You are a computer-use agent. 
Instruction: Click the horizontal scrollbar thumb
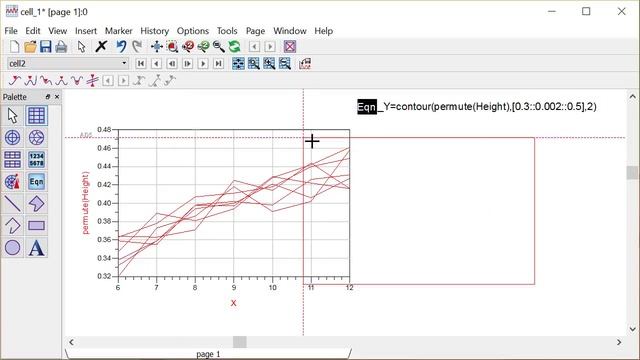point(240,342)
